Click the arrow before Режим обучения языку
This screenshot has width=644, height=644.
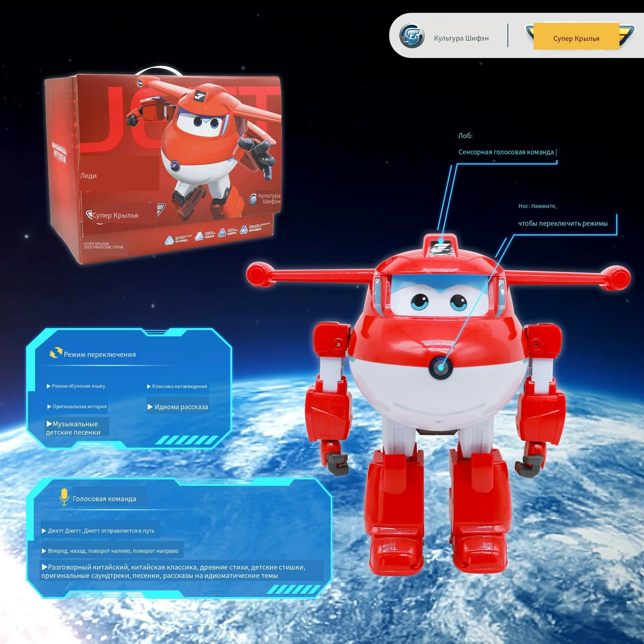(49, 386)
